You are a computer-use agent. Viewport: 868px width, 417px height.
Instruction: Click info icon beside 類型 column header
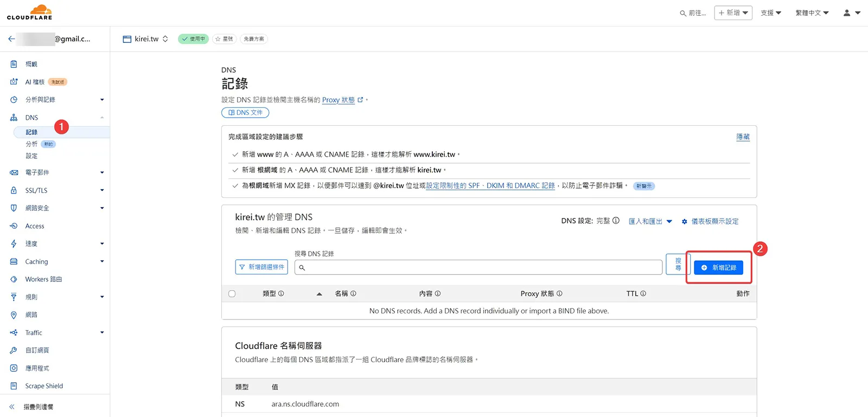[281, 293]
